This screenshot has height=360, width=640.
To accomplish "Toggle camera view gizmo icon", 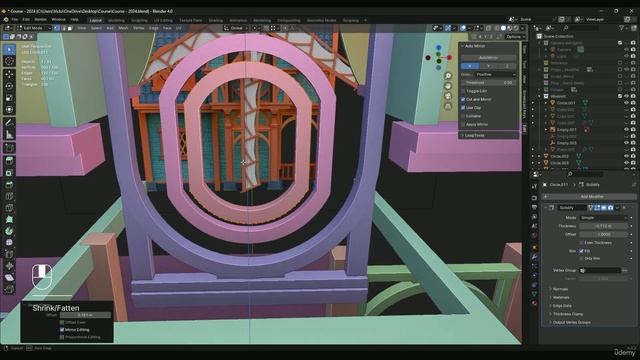I will coord(448,96).
